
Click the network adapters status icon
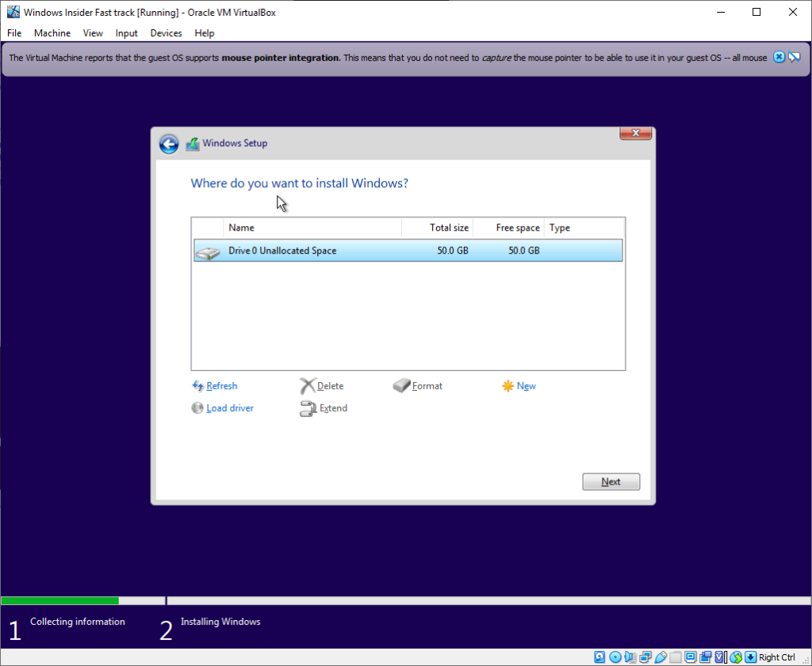[x=645, y=657]
